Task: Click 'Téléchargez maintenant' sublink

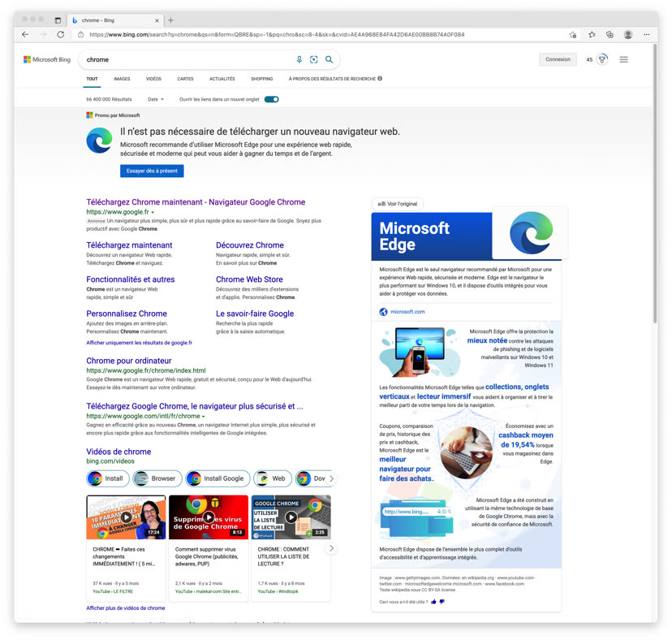Action: point(129,245)
